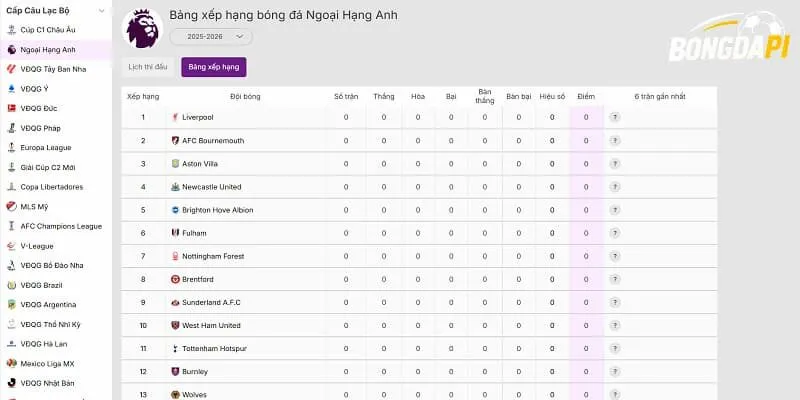Image resolution: width=800 pixels, height=400 pixels.
Task: Click the MLS Mỹ league icon
Action: point(11,207)
